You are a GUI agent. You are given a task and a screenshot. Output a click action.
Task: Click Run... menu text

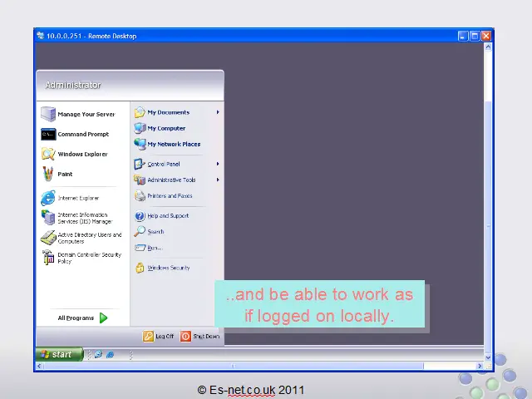click(x=155, y=248)
